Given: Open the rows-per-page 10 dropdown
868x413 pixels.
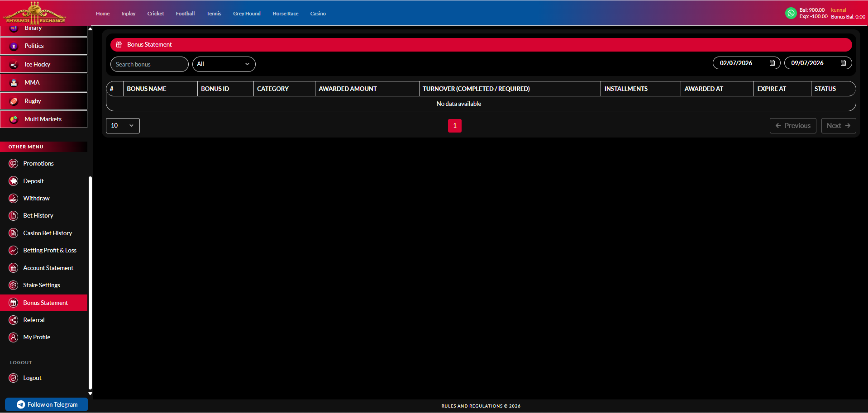Looking at the screenshot, I should pyautogui.click(x=123, y=126).
